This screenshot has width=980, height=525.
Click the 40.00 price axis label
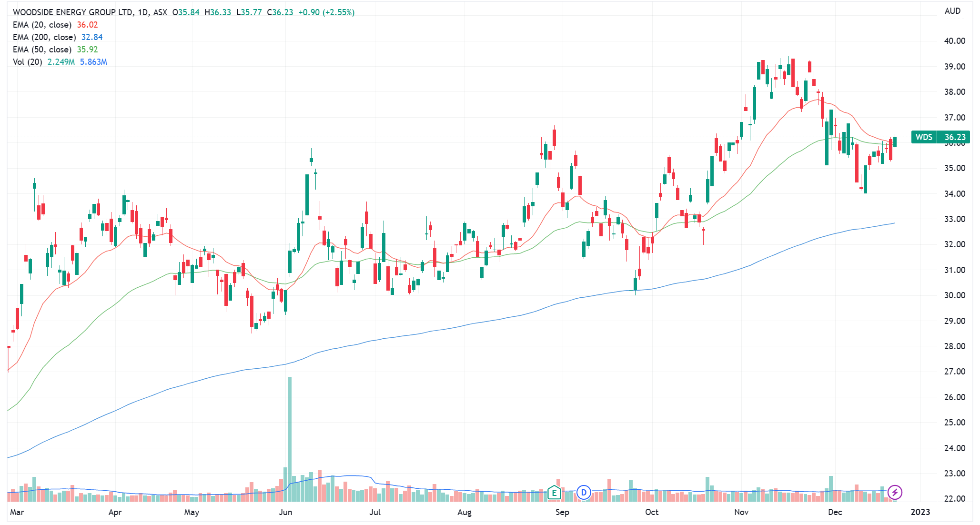(954, 41)
